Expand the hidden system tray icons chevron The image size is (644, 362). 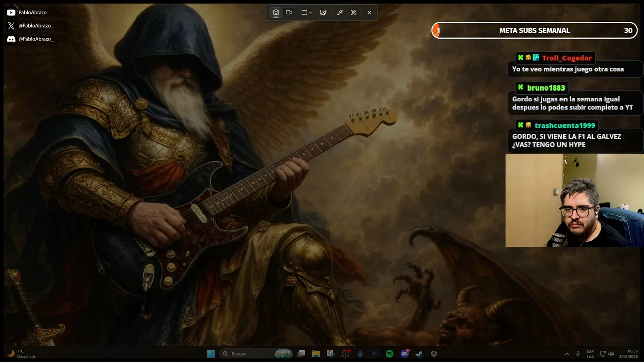click(x=567, y=354)
